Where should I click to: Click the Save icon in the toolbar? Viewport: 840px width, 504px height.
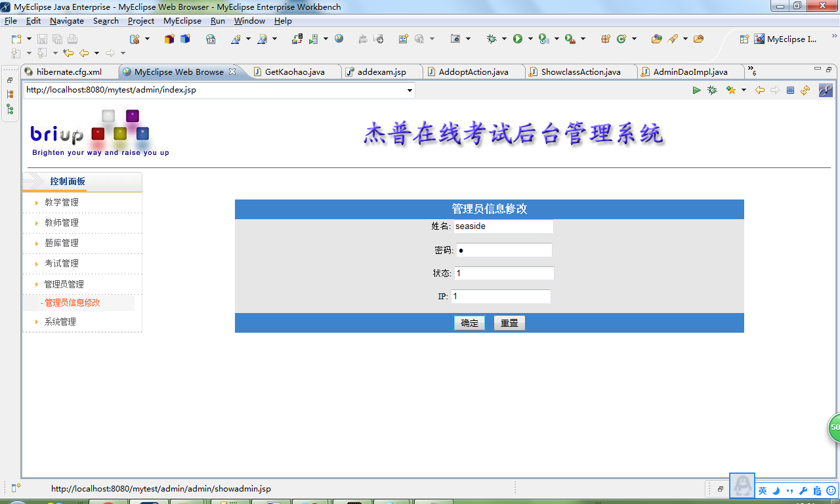click(43, 40)
